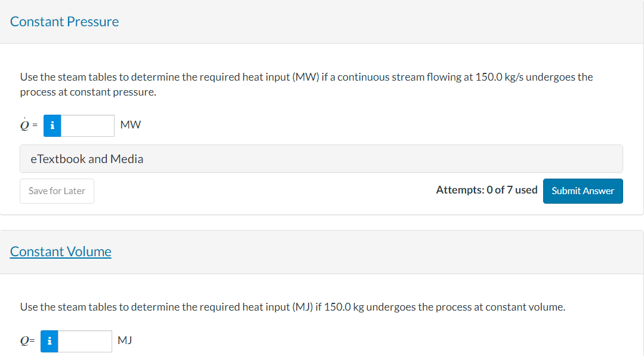
Task: Click the info icon beside the MW field
Action: pos(53,125)
